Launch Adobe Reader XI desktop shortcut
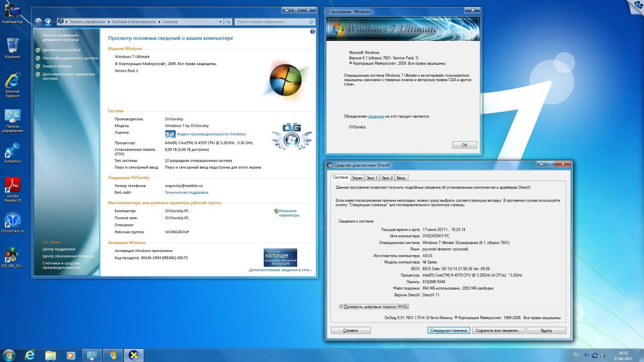Screen dimensions: 644x362 (x=12, y=190)
